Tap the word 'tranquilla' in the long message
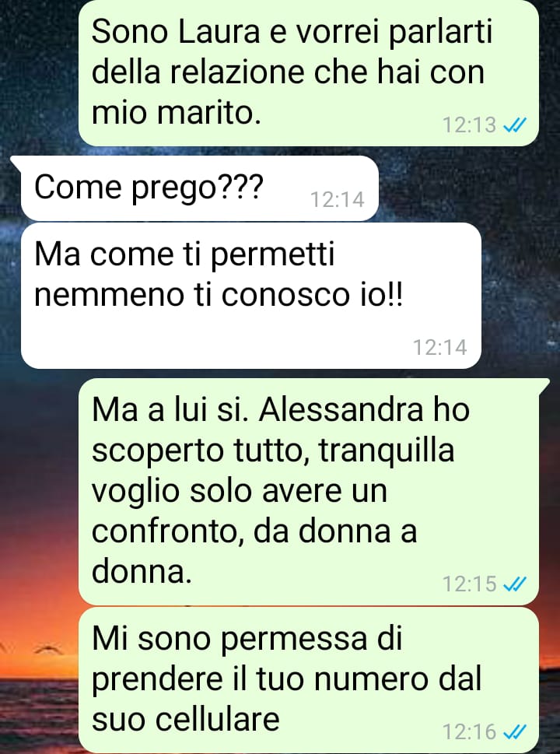This screenshot has width=560, height=754. click(387, 452)
